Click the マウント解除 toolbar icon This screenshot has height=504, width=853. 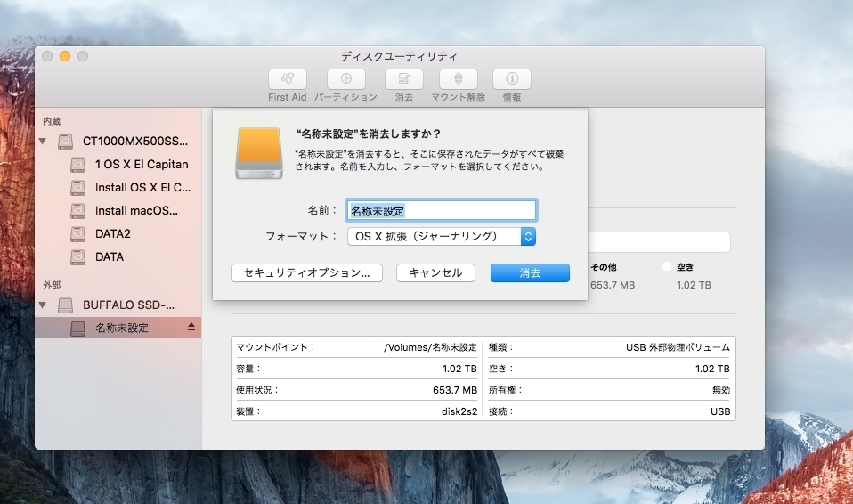(x=458, y=79)
